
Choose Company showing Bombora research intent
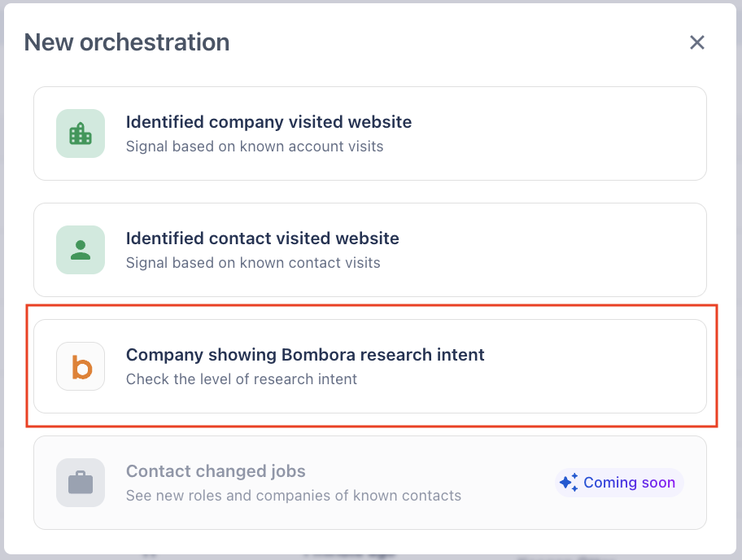click(305, 355)
